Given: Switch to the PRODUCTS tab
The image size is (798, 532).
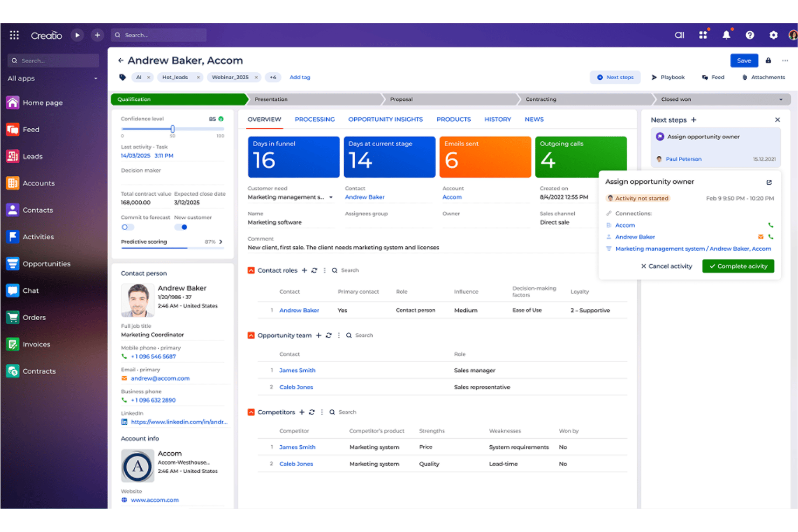Looking at the screenshot, I should pos(453,120).
